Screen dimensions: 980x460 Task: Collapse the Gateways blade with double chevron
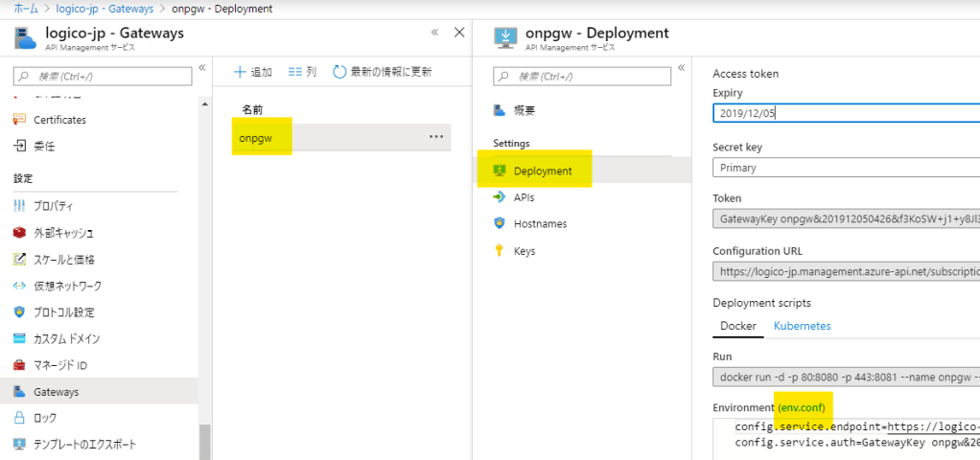pos(434,33)
